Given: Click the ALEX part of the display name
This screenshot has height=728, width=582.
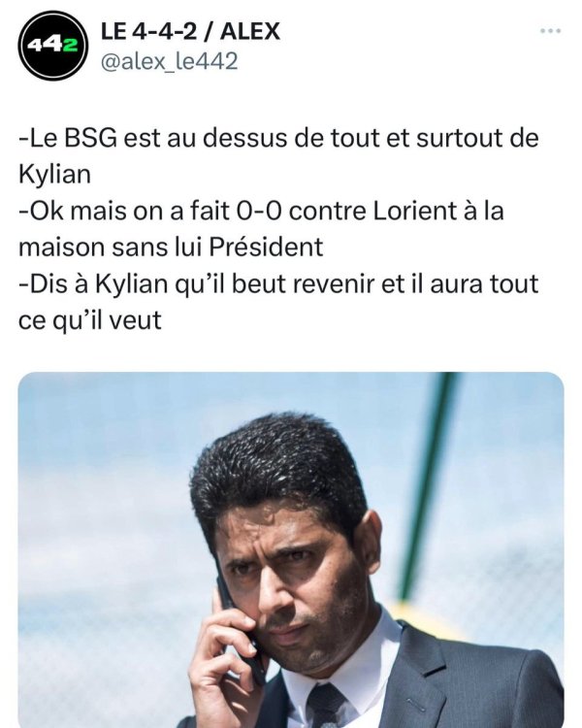Looking at the screenshot, I should click(250, 32).
